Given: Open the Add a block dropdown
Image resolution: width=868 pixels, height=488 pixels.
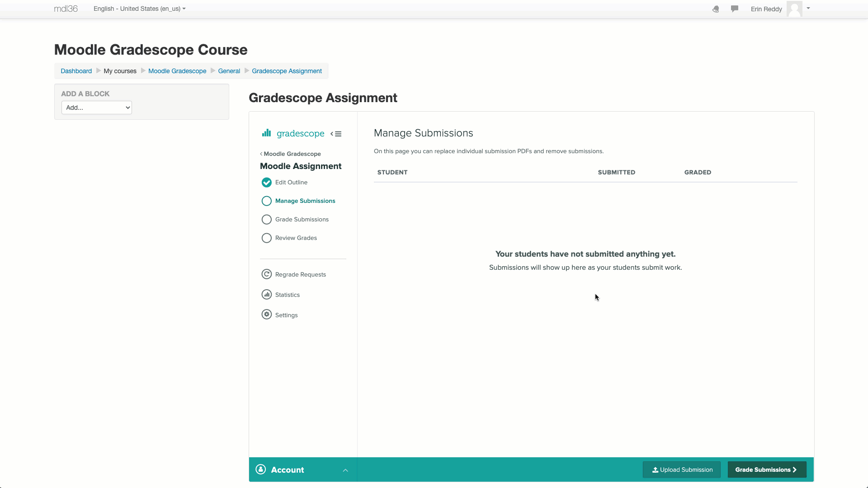Looking at the screenshot, I should (97, 108).
